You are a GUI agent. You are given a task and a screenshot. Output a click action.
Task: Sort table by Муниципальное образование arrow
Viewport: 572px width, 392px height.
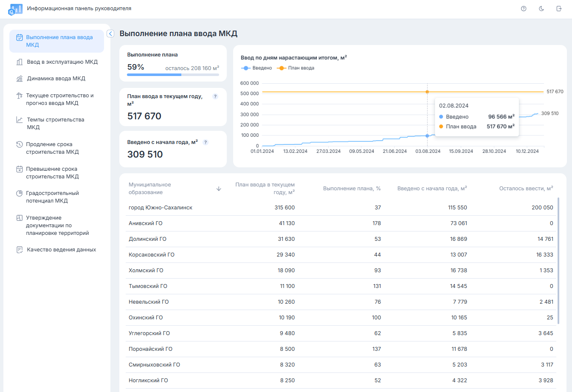click(219, 189)
